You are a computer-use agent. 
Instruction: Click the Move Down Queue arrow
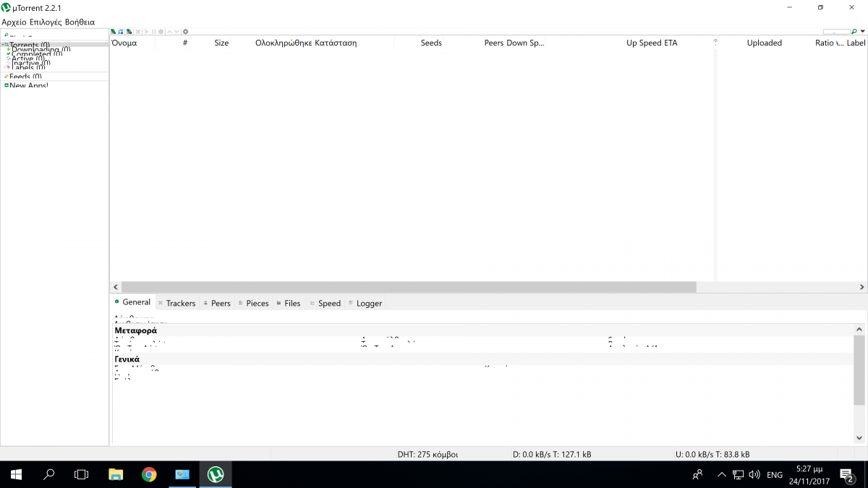176,32
